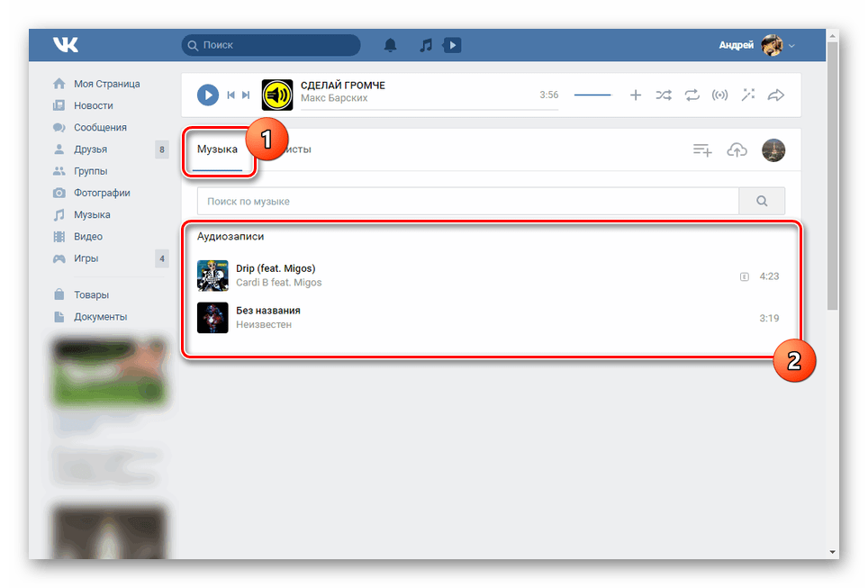
Task: Open Новости in sidebar
Action: (94, 105)
